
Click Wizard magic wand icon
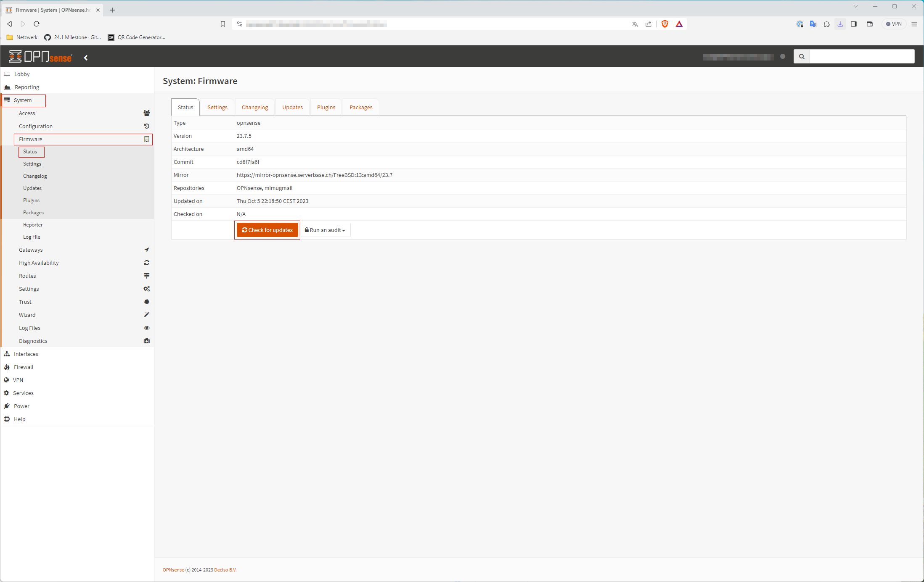coord(146,315)
